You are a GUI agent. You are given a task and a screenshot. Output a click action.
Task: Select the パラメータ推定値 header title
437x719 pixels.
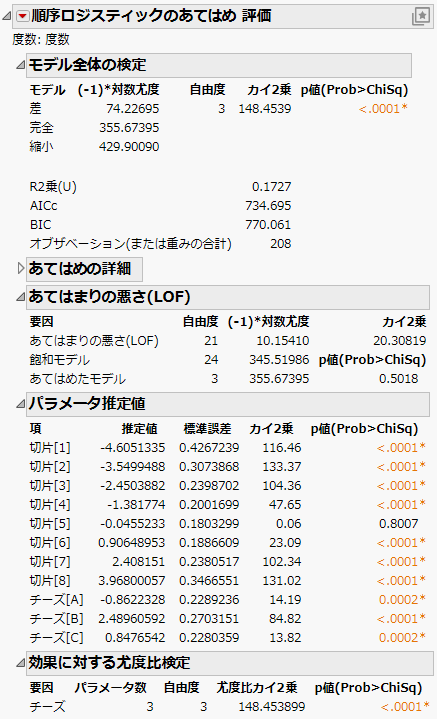[x=87, y=404]
